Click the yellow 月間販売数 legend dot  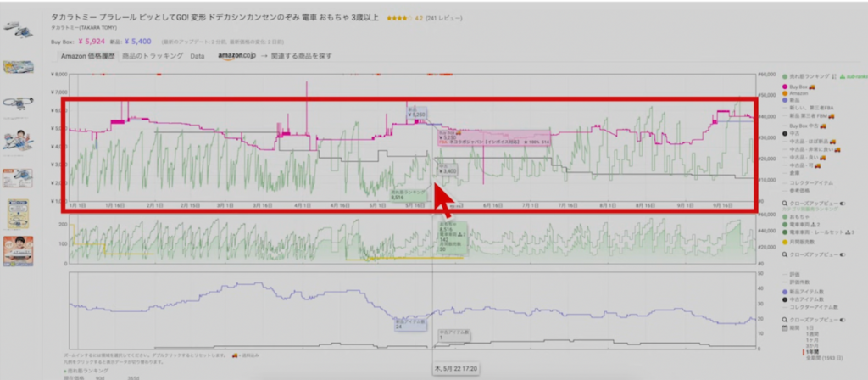[x=784, y=243]
